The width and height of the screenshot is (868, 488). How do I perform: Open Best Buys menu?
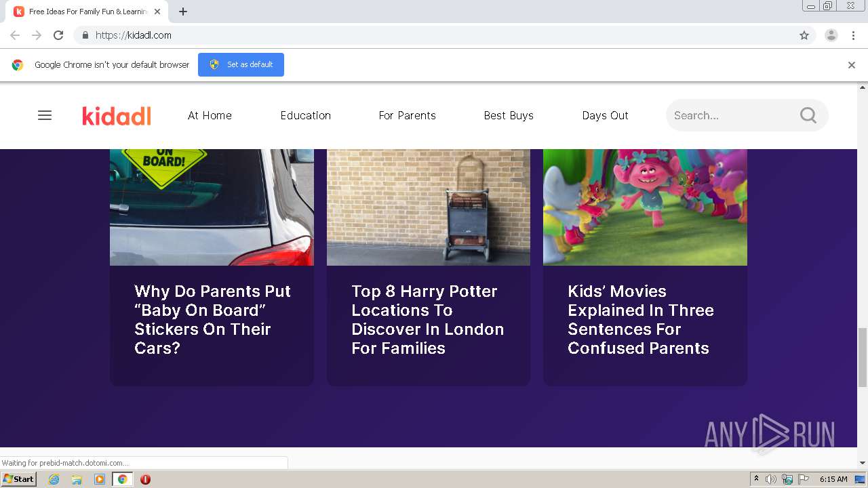(x=509, y=115)
